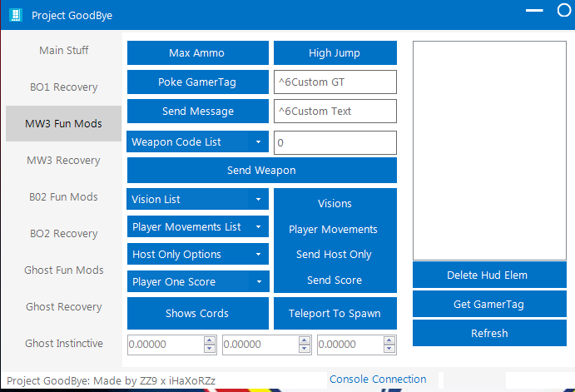Open the Host Only Options dropdown
Screen dimensions: 575x392
tap(258, 255)
